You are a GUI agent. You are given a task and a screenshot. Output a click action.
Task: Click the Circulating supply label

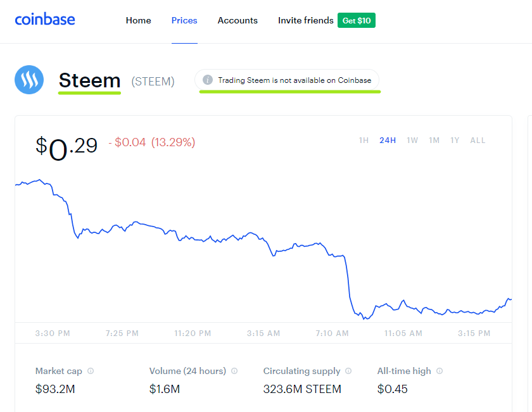301,371
